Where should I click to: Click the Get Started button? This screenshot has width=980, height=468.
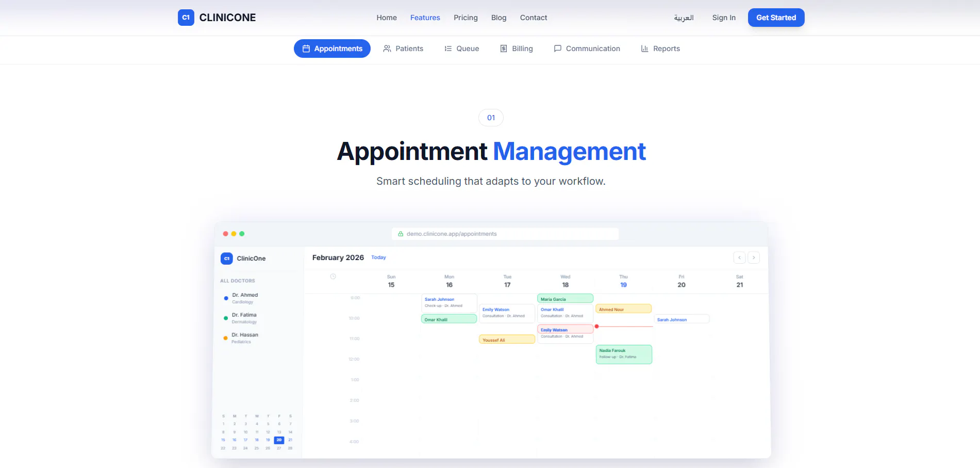776,18
